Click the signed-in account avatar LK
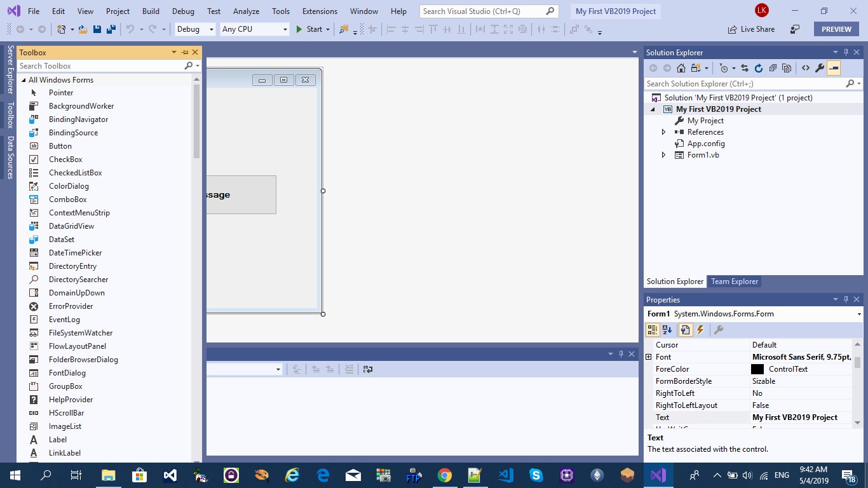The height and width of the screenshot is (488, 868). (x=761, y=11)
